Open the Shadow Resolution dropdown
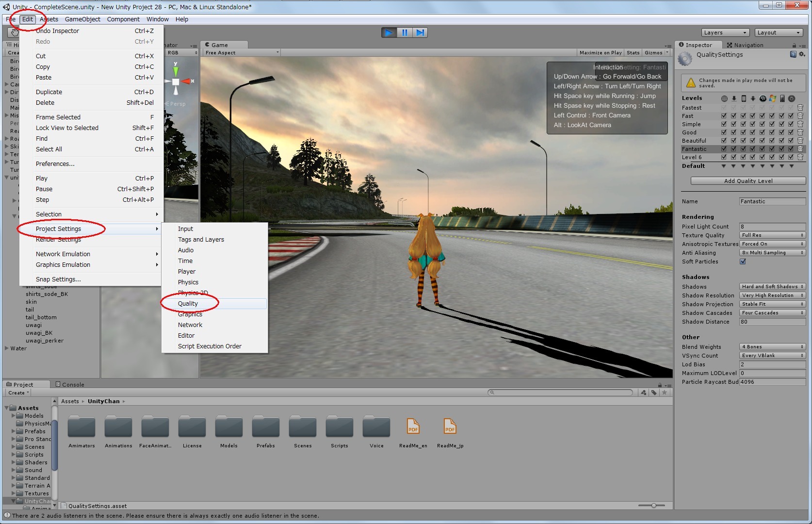Screen dimensions: 812x524 coord(772,295)
